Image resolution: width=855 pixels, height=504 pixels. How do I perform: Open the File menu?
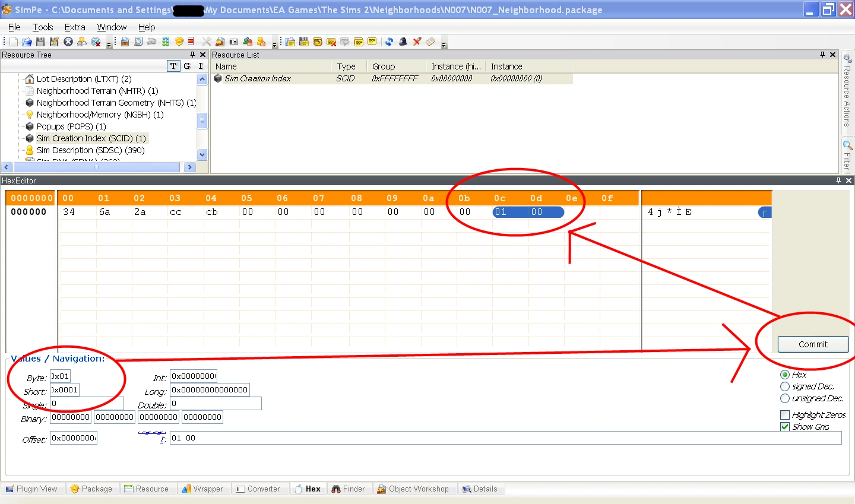tap(14, 27)
